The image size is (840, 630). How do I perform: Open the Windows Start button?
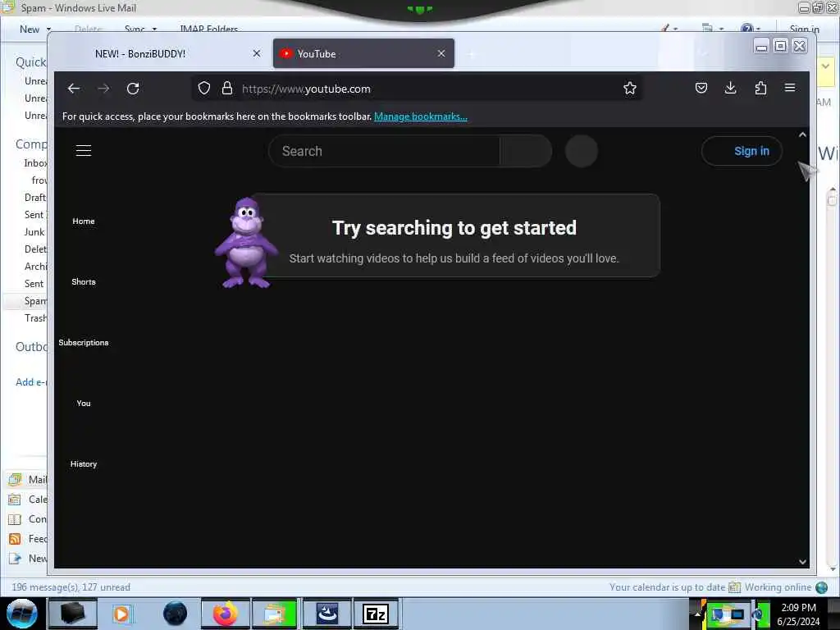point(22,614)
